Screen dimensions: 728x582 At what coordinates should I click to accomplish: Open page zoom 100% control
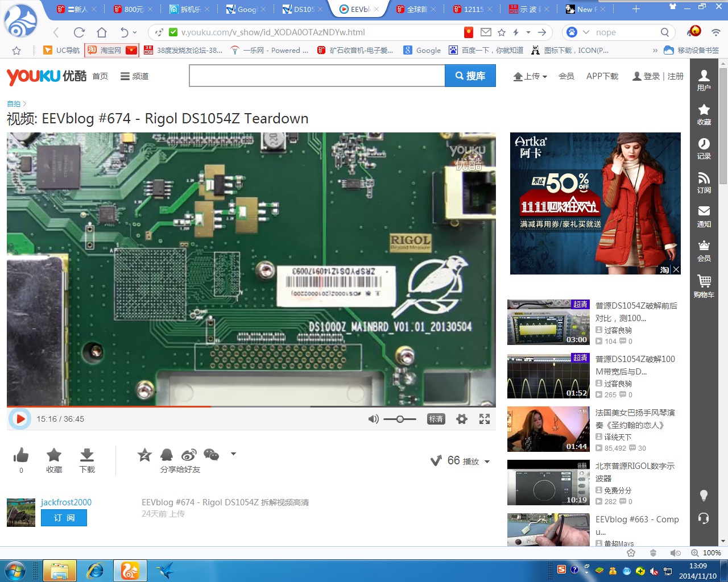pyautogui.click(x=706, y=552)
